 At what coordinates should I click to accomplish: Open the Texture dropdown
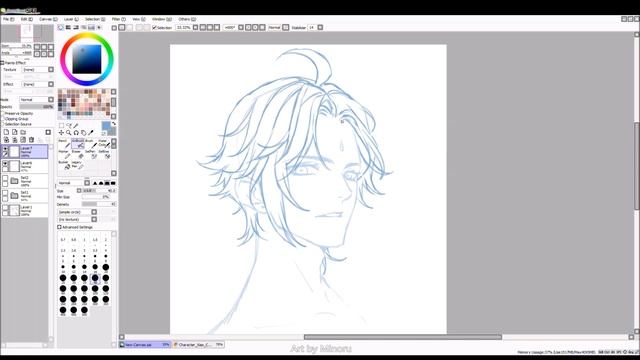point(51,70)
